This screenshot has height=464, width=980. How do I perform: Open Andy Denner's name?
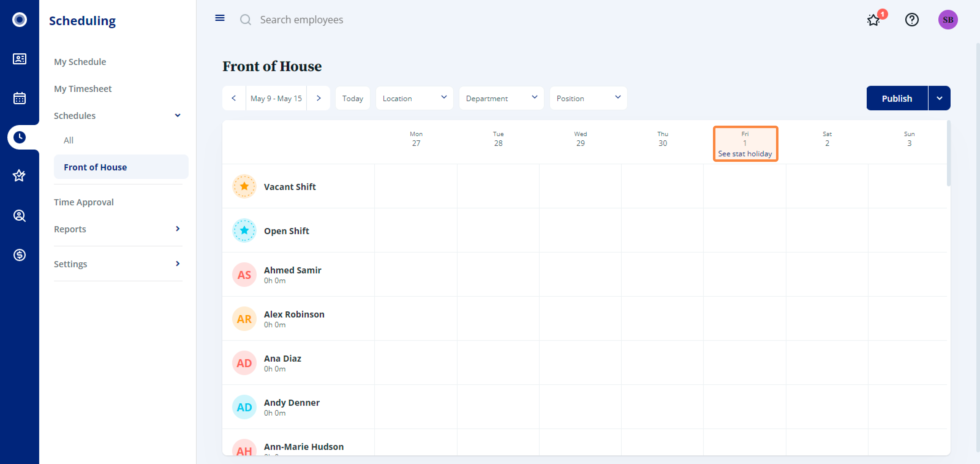pos(292,402)
